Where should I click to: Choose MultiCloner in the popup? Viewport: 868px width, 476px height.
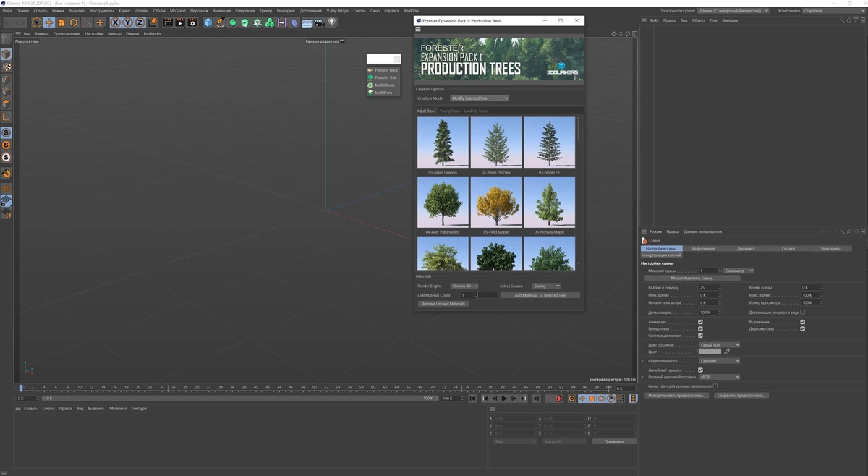tap(383, 85)
